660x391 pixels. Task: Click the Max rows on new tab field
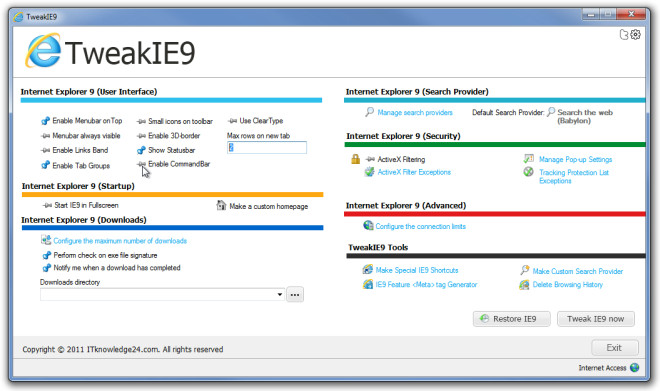[x=267, y=147]
